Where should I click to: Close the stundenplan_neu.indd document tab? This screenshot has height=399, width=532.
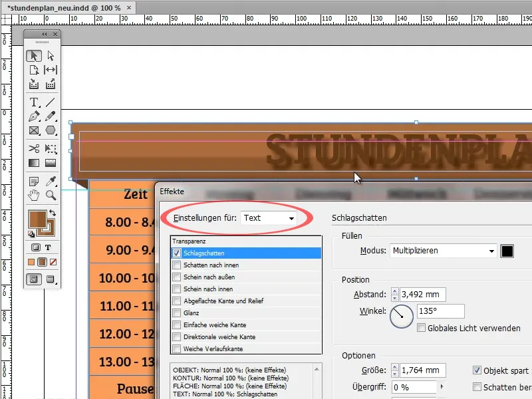coord(129,7)
